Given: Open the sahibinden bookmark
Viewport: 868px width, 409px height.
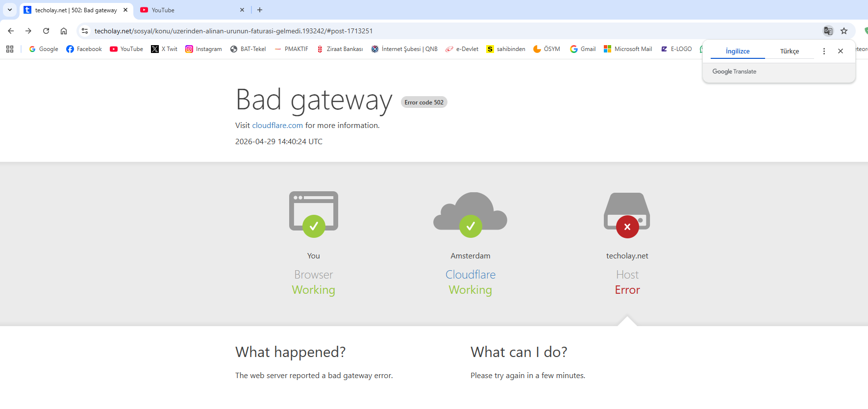Looking at the screenshot, I should [x=506, y=49].
